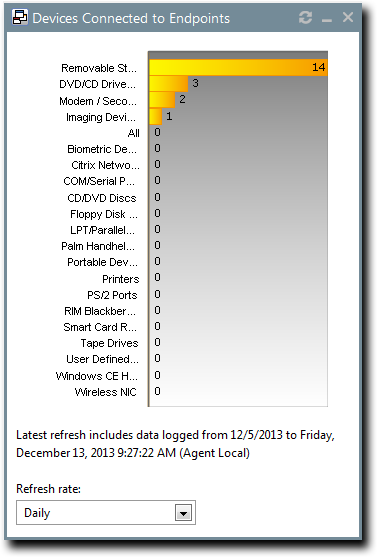This screenshot has height=557, width=377.
Task: Click the Removable St... chart label
Action: point(99,68)
